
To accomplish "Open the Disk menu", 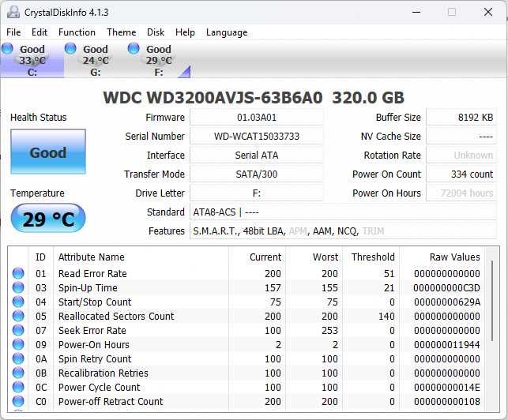I will 156,32.
